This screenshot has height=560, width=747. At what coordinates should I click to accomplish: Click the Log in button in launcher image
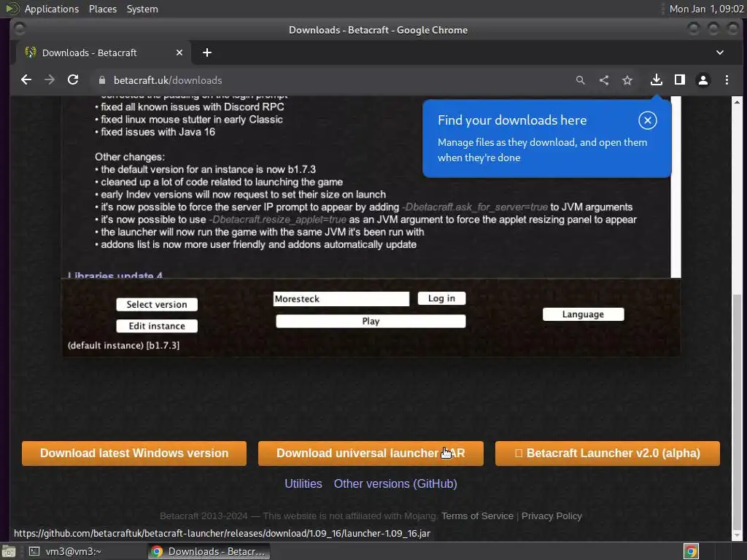[441, 298]
